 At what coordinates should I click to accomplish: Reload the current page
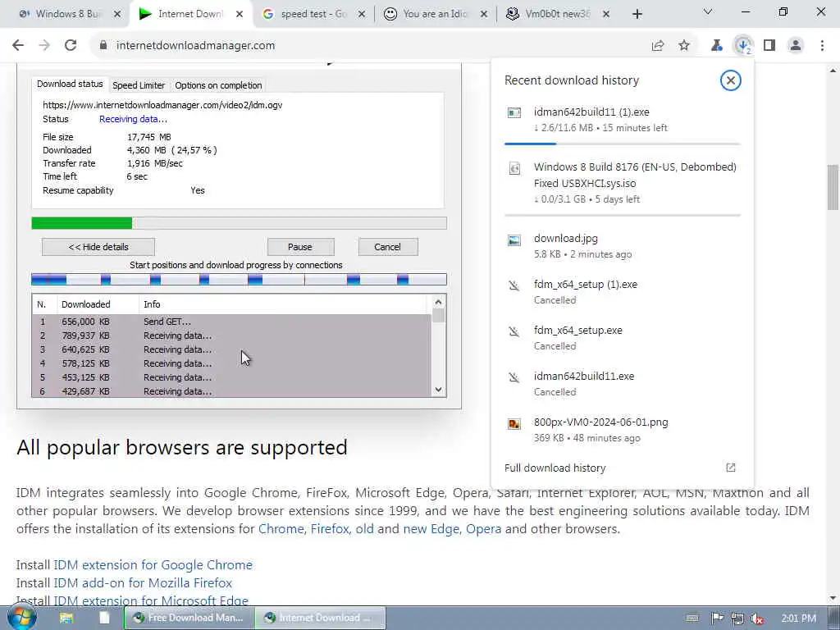click(x=71, y=46)
